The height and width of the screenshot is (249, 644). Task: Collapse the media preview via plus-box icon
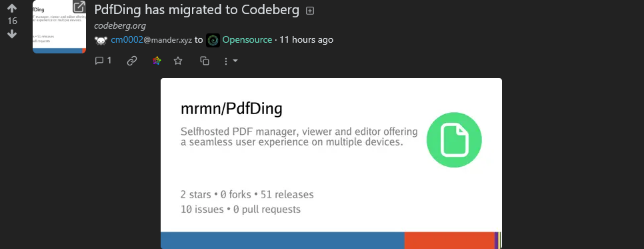pyautogui.click(x=310, y=11)
